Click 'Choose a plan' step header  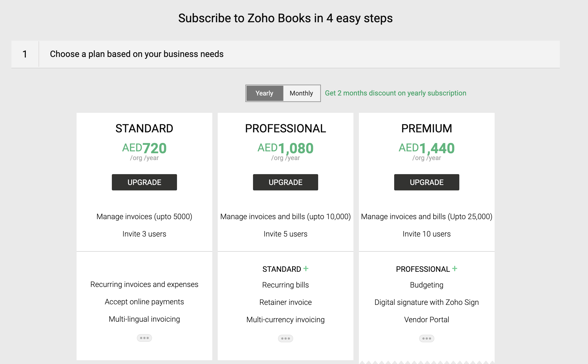[137, 54]
